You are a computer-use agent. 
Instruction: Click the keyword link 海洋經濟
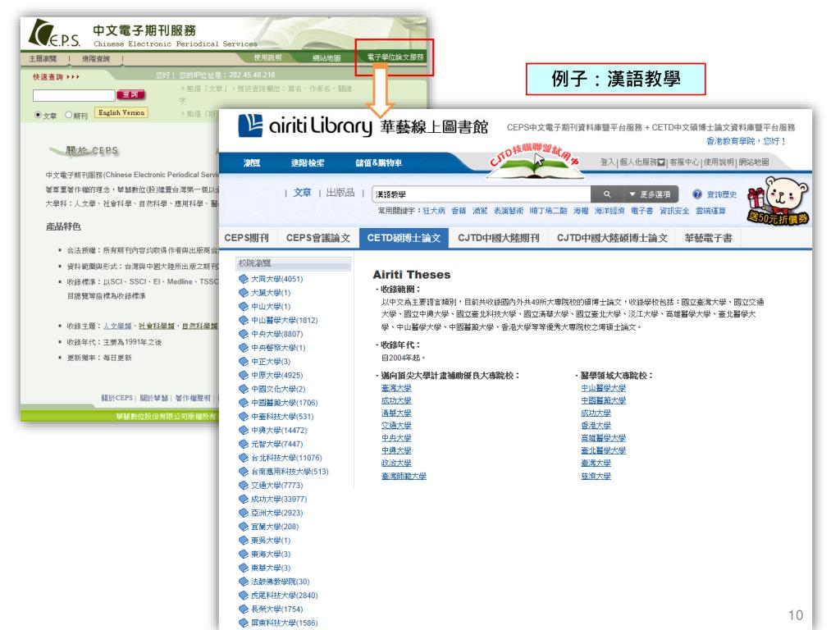(x=609, y=211)
